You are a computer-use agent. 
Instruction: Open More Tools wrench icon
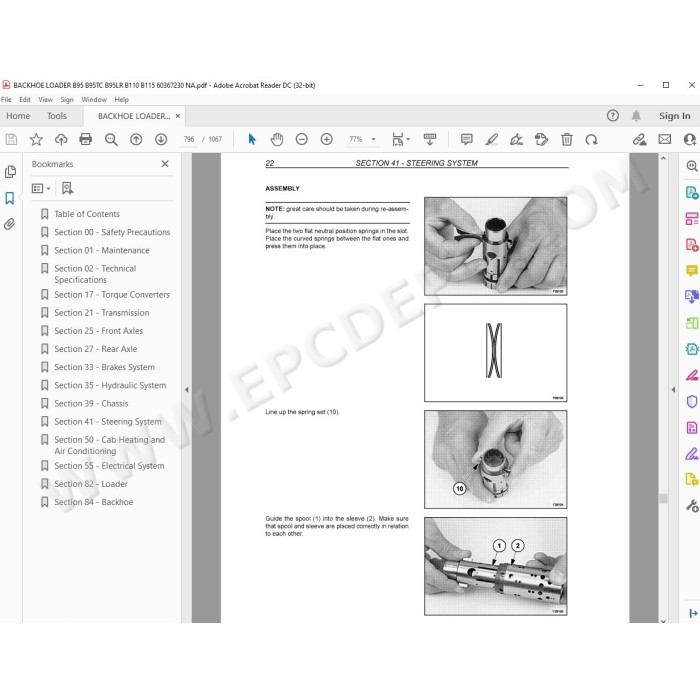click(x=692, y=506)
